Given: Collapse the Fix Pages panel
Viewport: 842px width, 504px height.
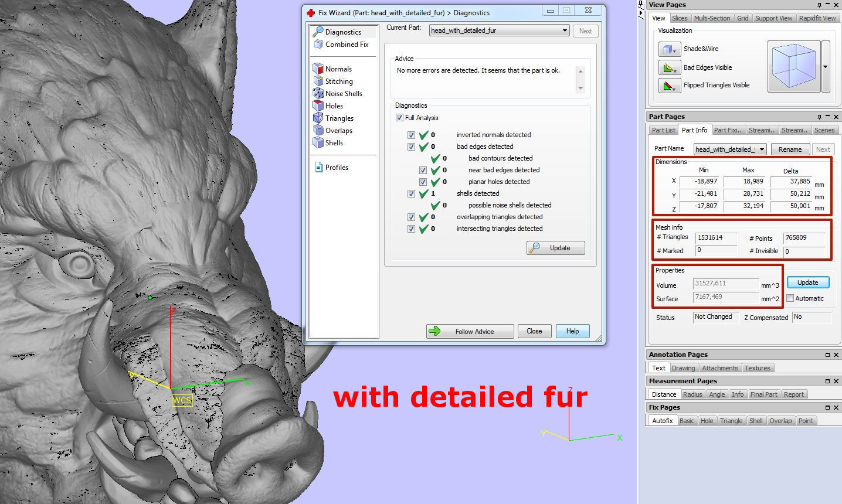Looking at the screenshot, I should tap(827, 407).
